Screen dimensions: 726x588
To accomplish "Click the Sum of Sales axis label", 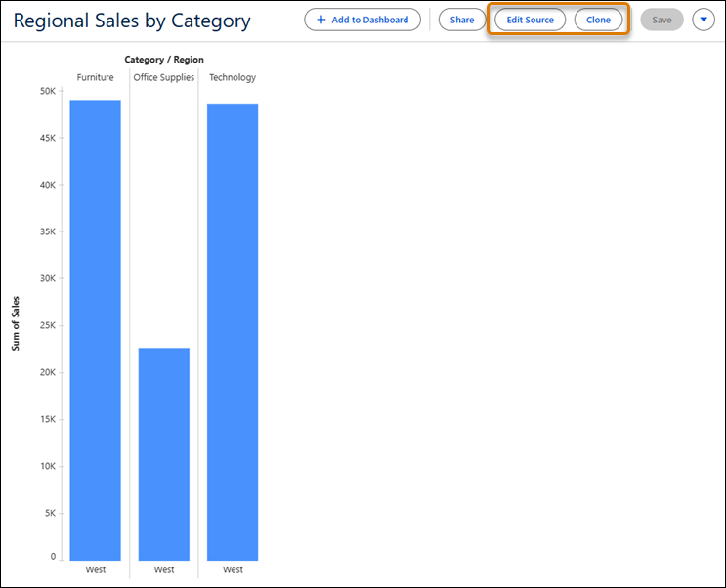I will (16, 323).
